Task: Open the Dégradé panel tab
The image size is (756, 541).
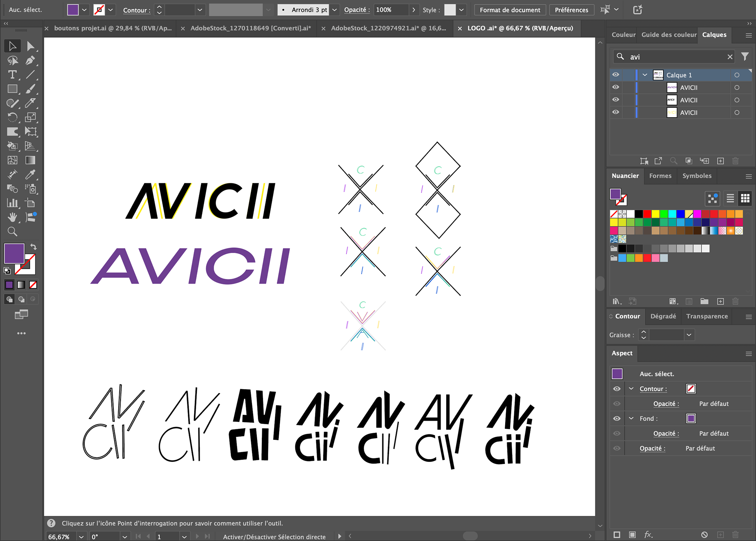Action: (x=663, y=316)
